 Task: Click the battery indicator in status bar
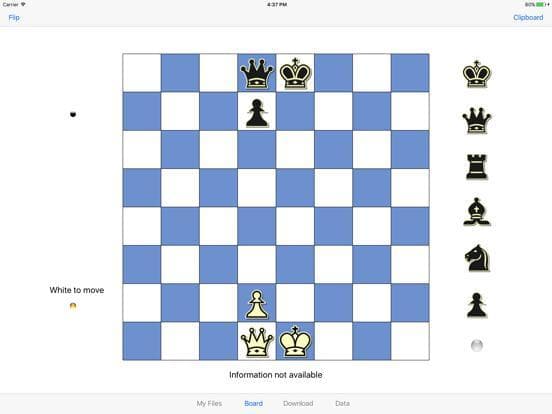[537, 5]
